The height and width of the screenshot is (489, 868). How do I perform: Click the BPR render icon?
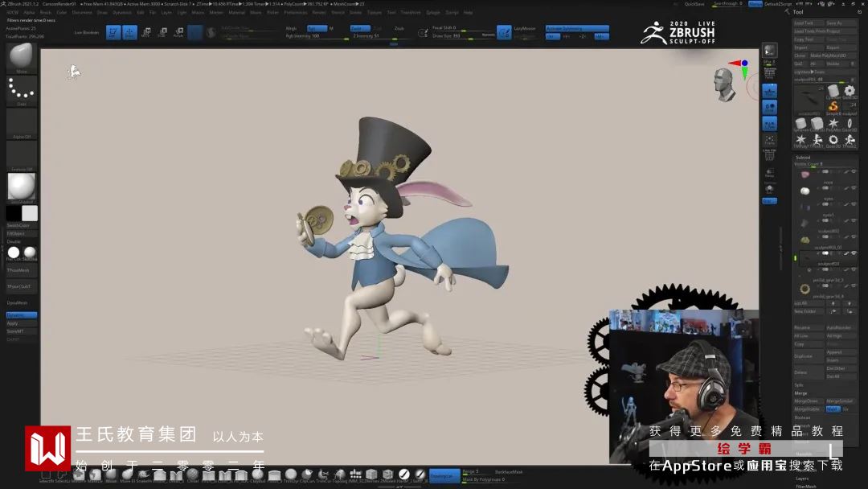[769, 51]
